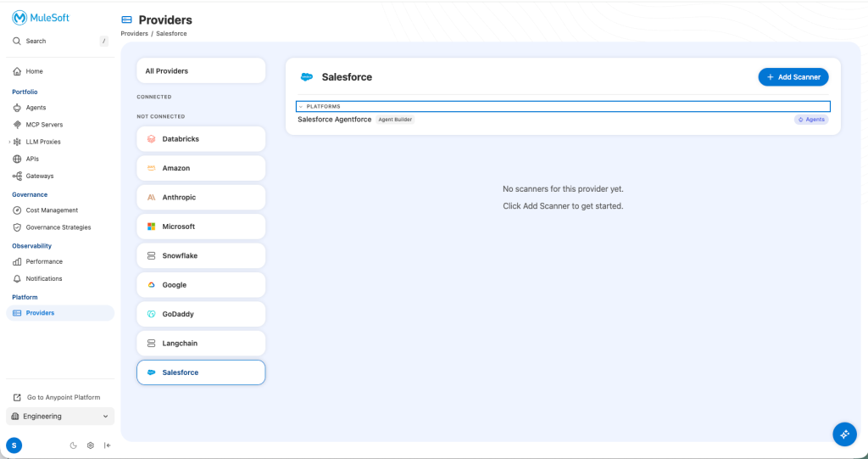Open settings gear icon in sidebar footer
The height and width of the screenshot is (459, 868).
click(90, 445)
